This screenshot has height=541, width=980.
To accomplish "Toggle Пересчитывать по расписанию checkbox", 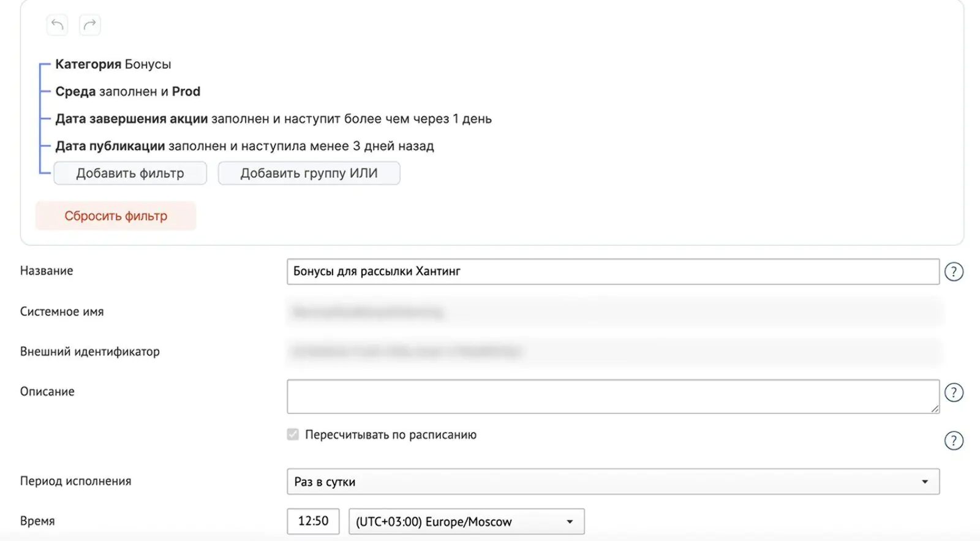I will tap(293, 434).
